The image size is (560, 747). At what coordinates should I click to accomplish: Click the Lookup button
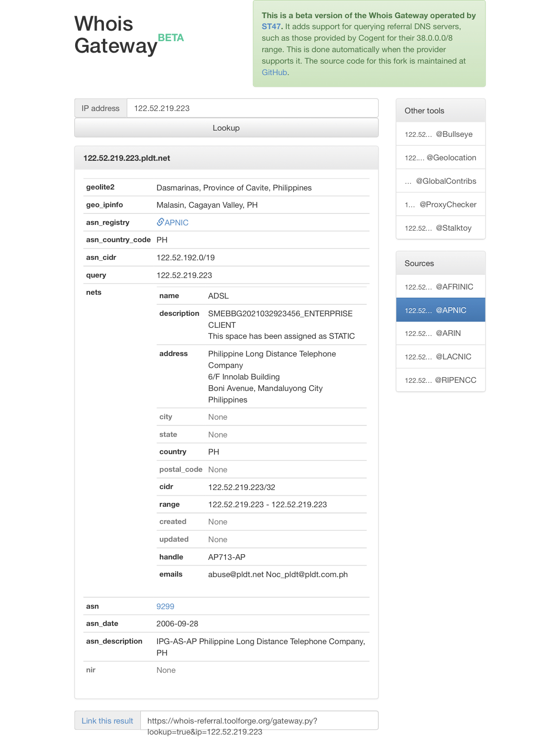coord(226,128)
